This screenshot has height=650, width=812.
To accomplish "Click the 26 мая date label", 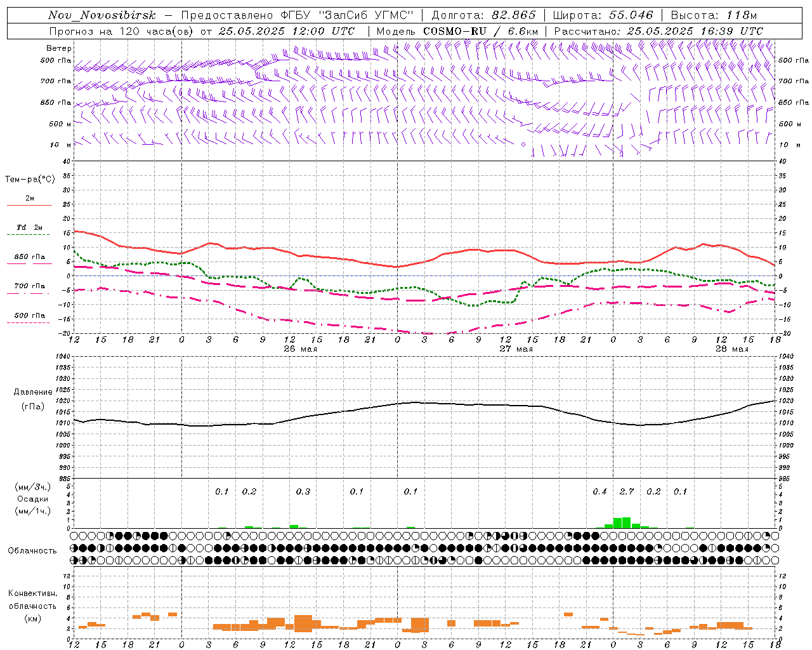I will (300, 349).
